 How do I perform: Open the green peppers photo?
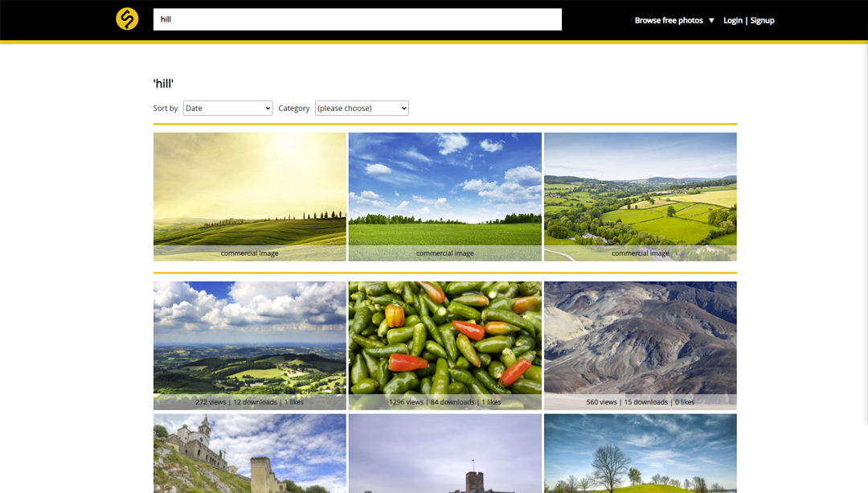(445, 346)
